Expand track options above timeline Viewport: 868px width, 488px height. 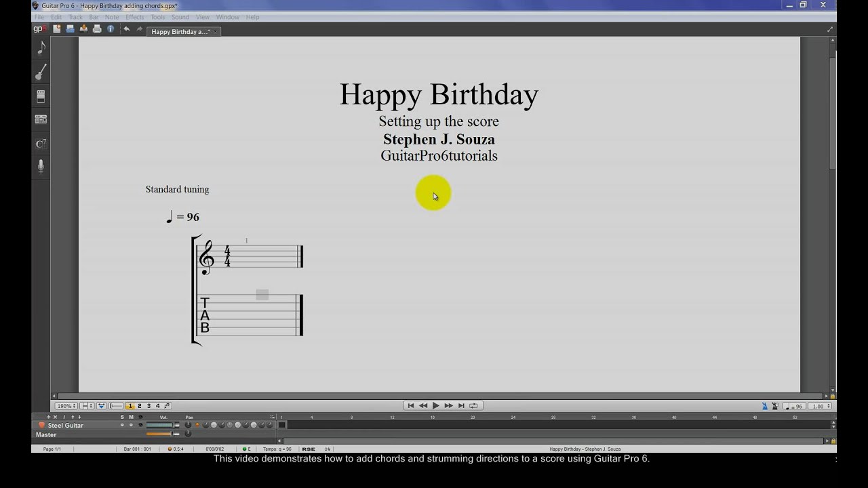273,417
